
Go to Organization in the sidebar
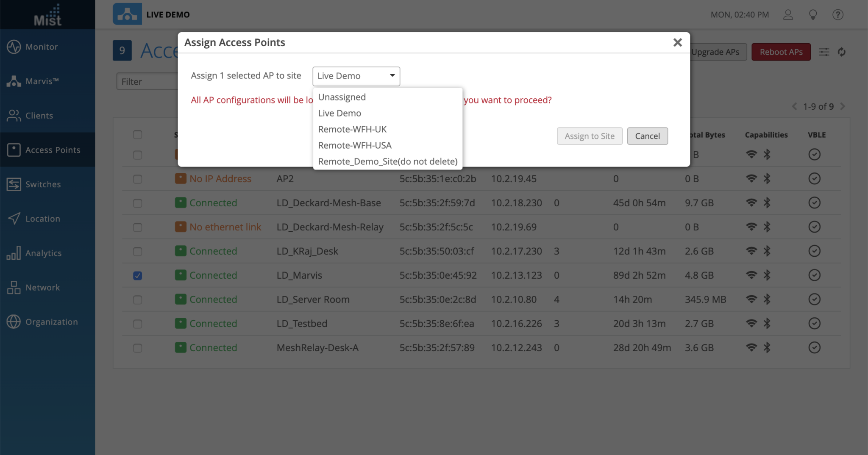coord(51,322)
